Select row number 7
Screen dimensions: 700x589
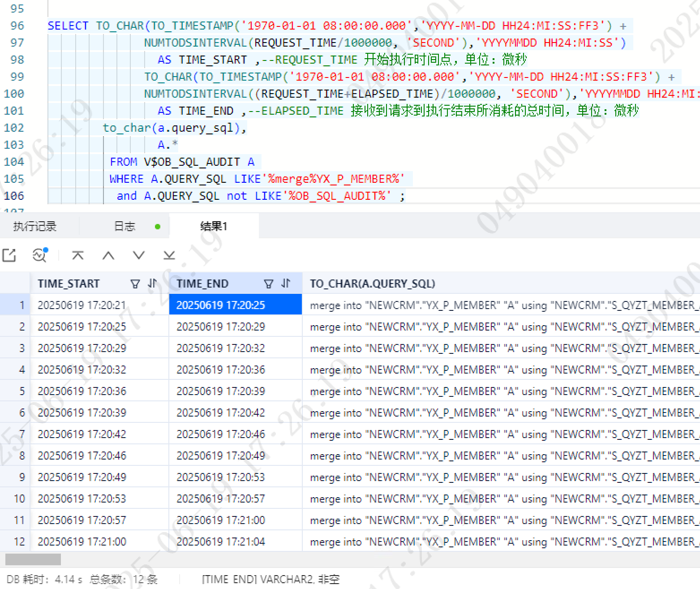(x=15, y=434)
